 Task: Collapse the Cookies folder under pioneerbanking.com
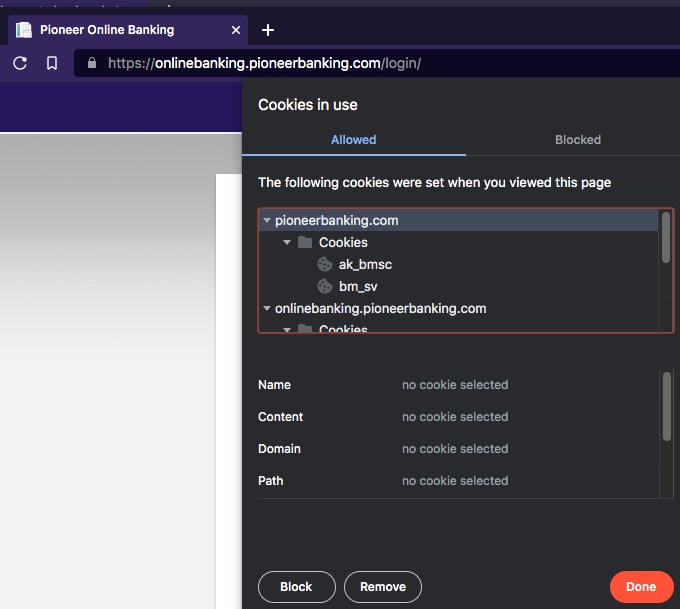[287, 242]
